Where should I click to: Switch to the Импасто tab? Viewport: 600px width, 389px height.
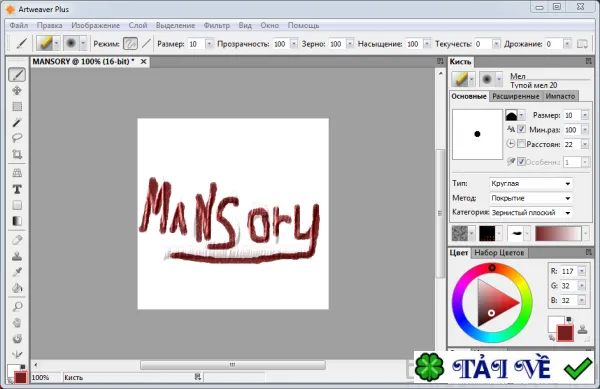point(560,96)
